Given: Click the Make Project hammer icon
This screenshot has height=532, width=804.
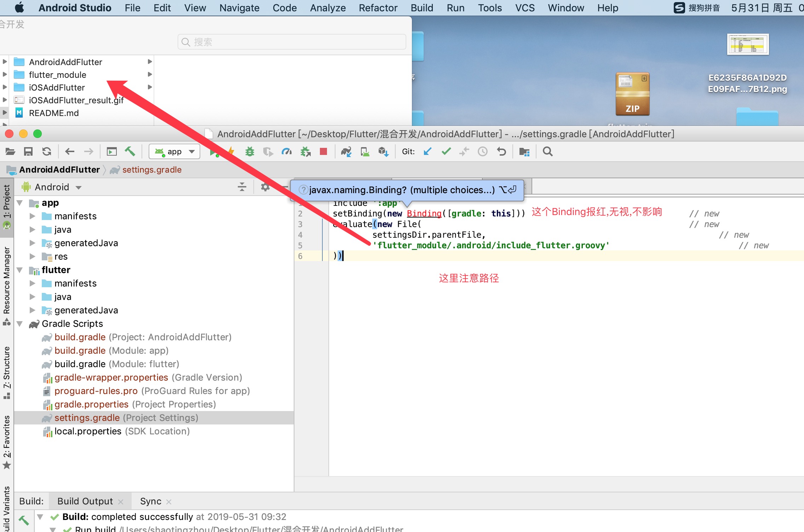Looking at the screenshot, I should click(130, 152).
